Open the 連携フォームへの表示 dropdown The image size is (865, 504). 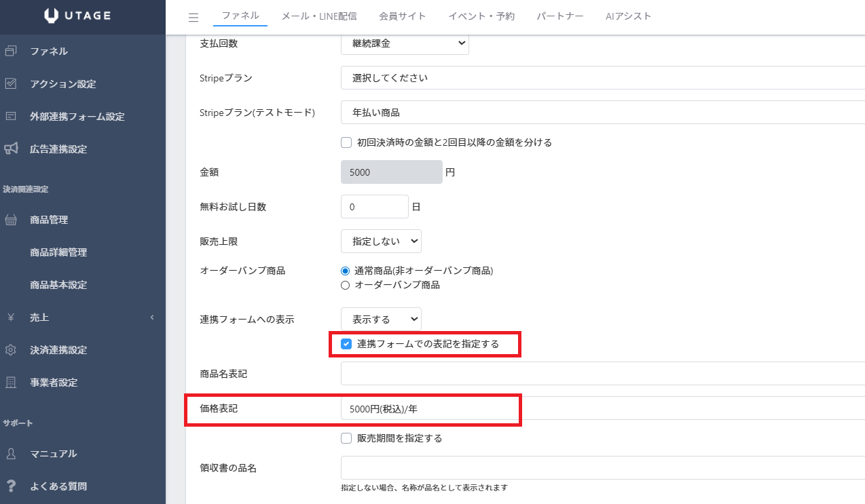click(381, 319)
